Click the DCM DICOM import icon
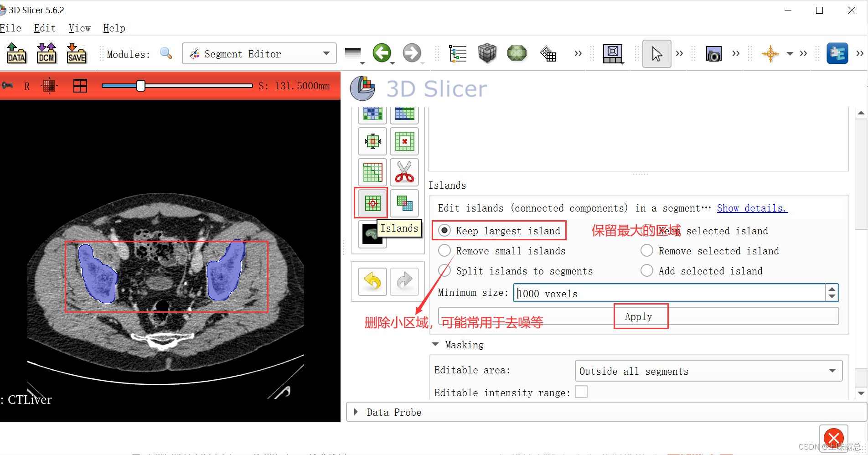The height and width of the screenshot is (455, 868). [46, 53]
